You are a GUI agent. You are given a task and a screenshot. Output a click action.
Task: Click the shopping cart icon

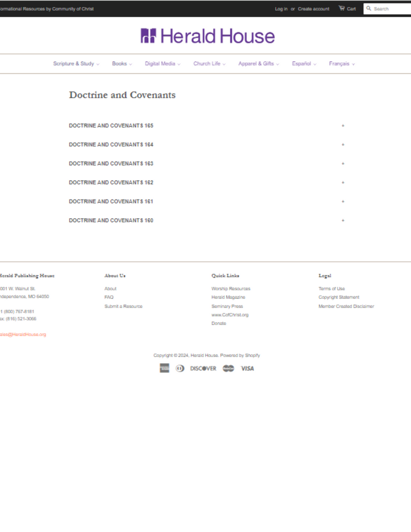click(341, 8)
